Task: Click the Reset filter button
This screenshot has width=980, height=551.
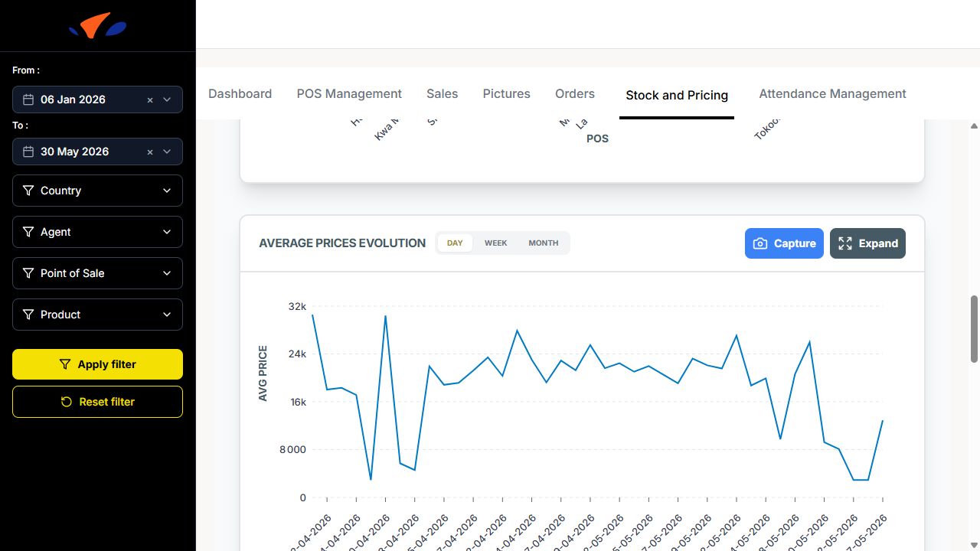Action: click(97, 402)
